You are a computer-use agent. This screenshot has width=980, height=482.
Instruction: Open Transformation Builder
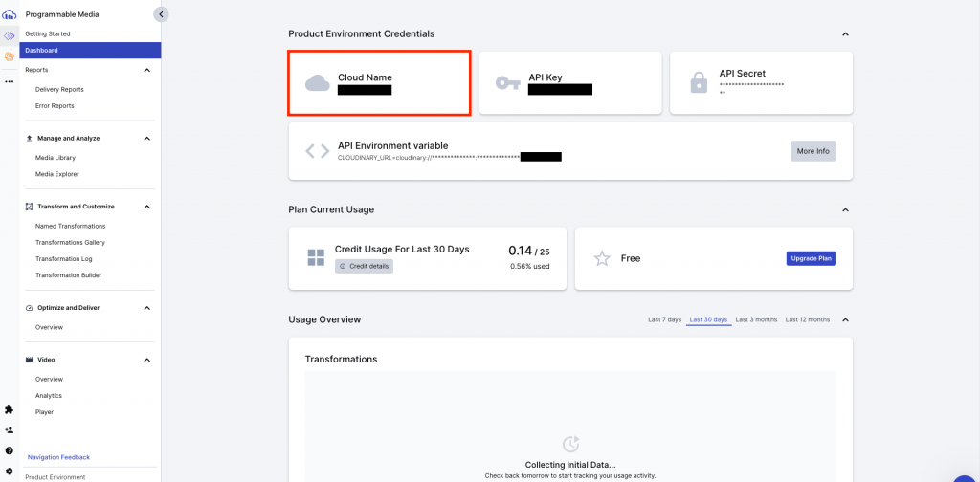pos(68,274)
